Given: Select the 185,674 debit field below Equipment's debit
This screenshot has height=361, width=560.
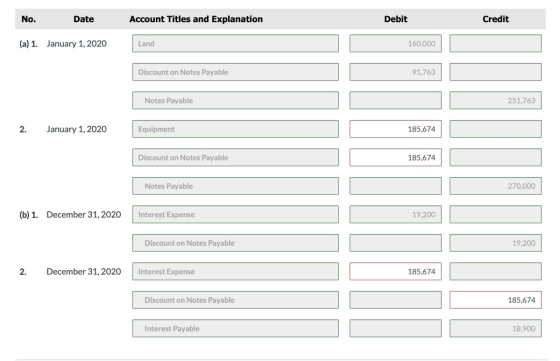Looking at the screenshot, I should point(395,157).
